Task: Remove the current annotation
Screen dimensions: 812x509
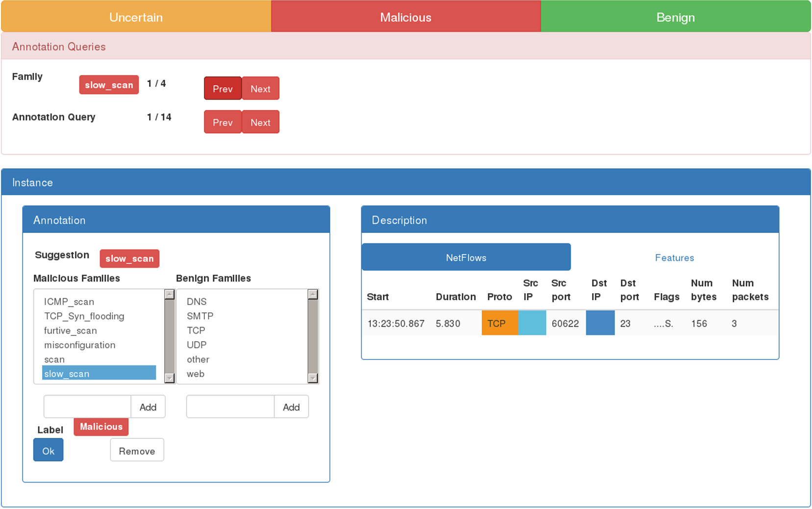Action: tap(137, 451)
